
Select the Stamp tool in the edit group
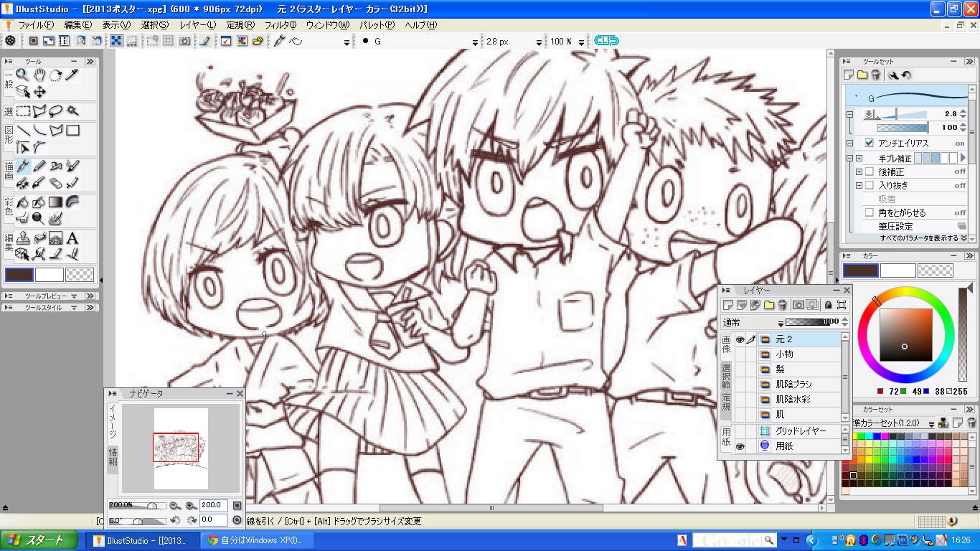(23, 238)
